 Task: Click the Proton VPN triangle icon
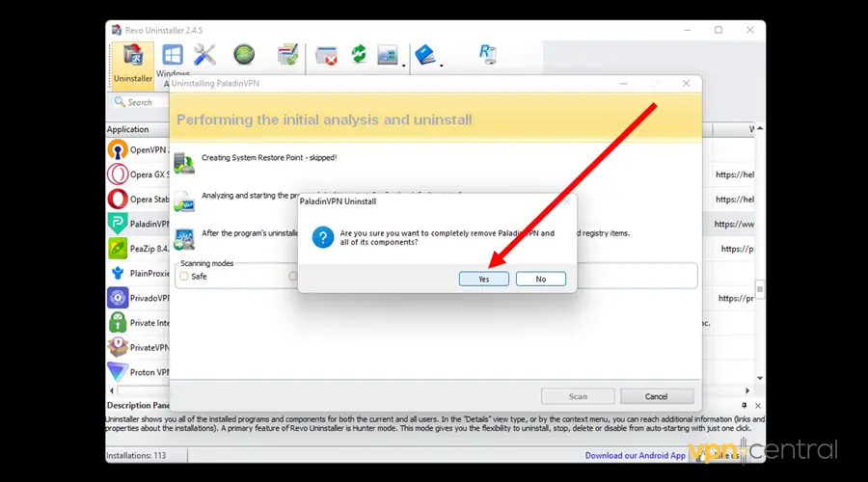pos(118,372)
